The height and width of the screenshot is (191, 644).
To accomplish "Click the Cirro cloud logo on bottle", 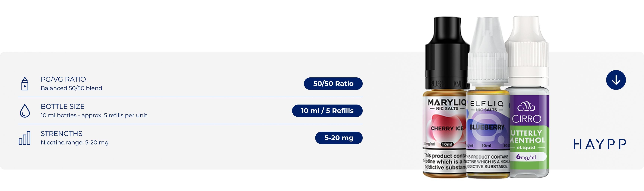I will coord(526,107).
